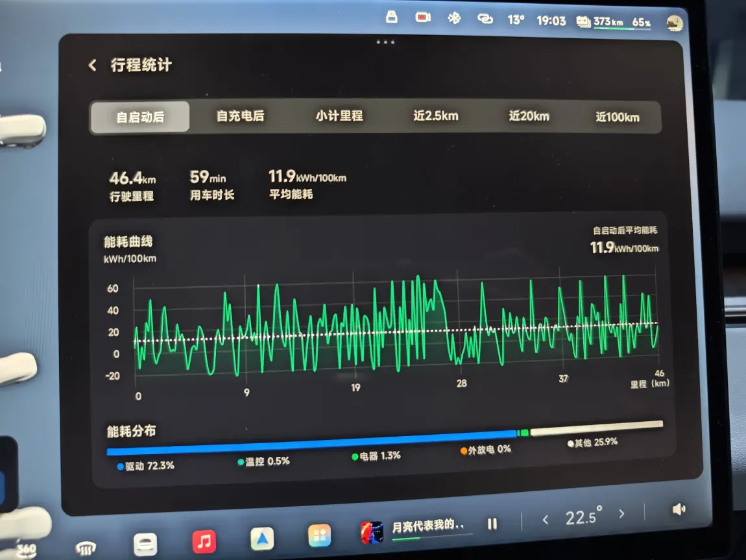Pause the currently playing song
This screenshot has width=746, height=560.
point(492,523)
